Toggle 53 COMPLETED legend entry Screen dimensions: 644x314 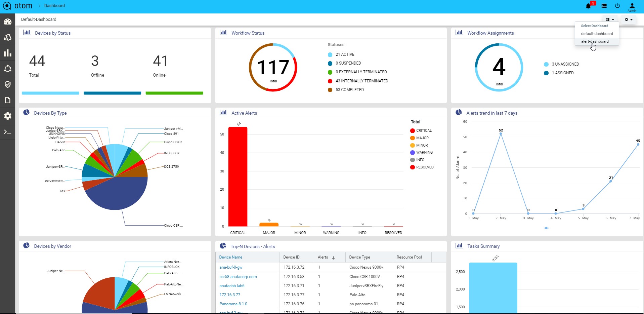coord(346,90)
